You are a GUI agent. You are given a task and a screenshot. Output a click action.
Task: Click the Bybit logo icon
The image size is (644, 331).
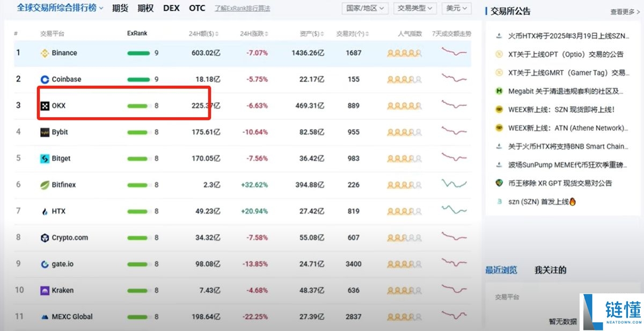(45, 132)
